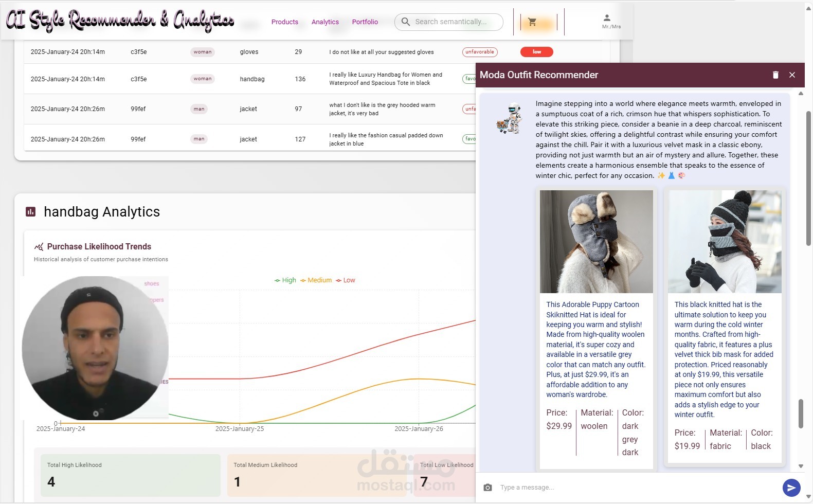Toggle the Medium series in chart legend
This screenshot has height=504, width=813.
(x=316, y=280)
